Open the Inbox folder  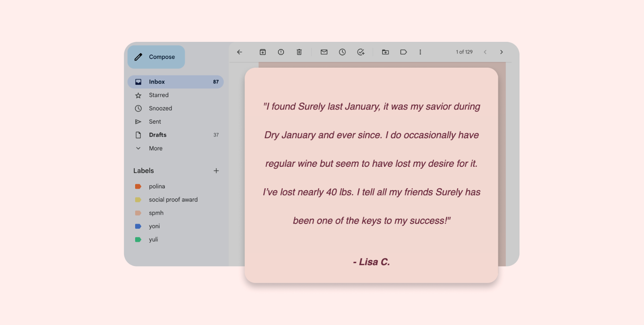[157, 82]
